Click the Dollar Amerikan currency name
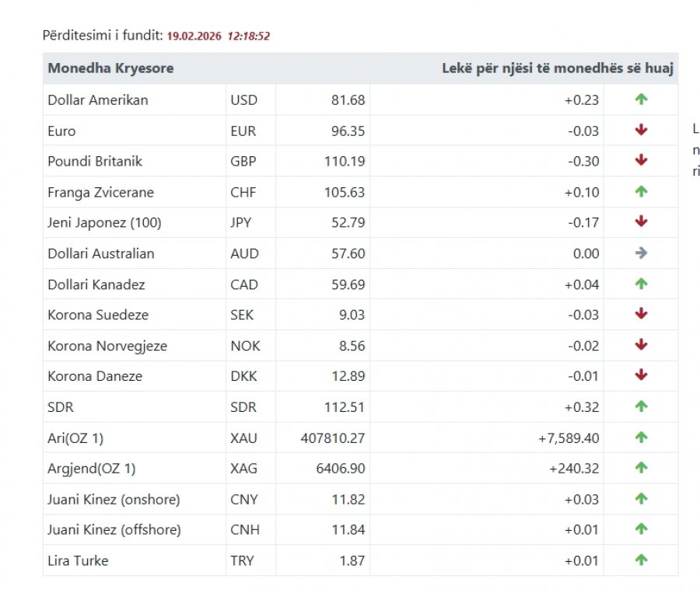The width and height of the screenshot is (700, 593). [x=98, y=100]
